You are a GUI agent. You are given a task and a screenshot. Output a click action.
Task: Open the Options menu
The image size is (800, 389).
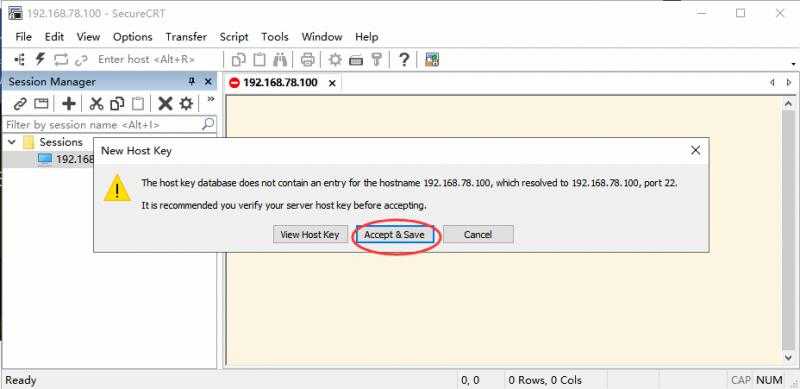133,37
